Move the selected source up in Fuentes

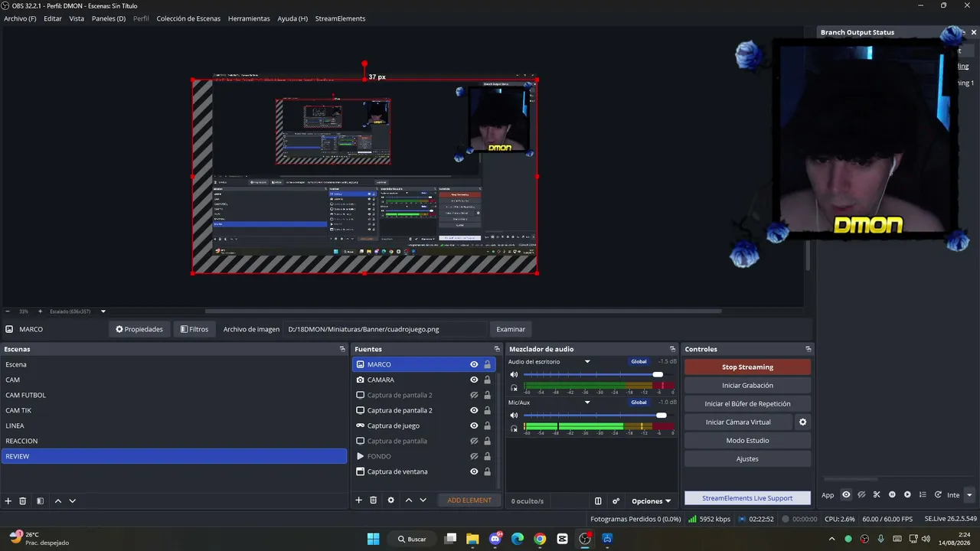coord(409,500)
